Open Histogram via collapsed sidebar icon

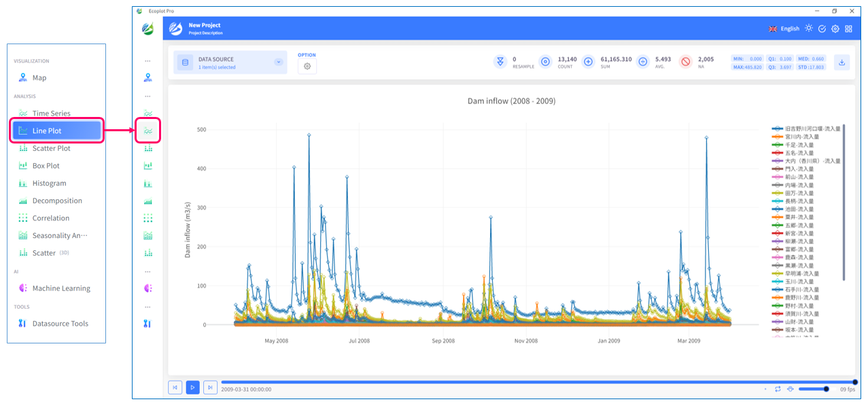tap(148, 184)
